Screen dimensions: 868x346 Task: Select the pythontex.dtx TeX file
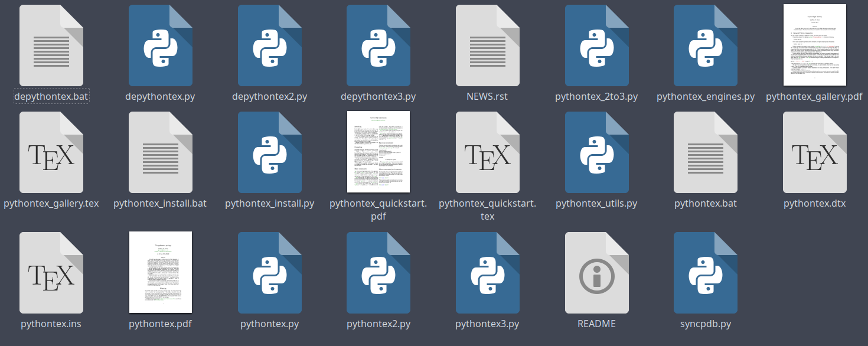814,153
